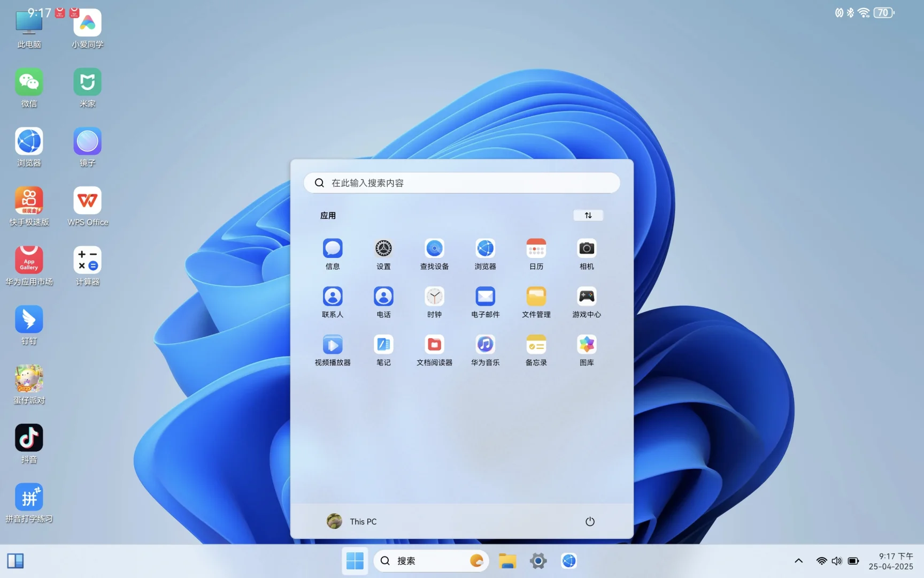Open 文档阅读器 document reader
The width and height of the screenshot is (924, 578).
point(434,344)
